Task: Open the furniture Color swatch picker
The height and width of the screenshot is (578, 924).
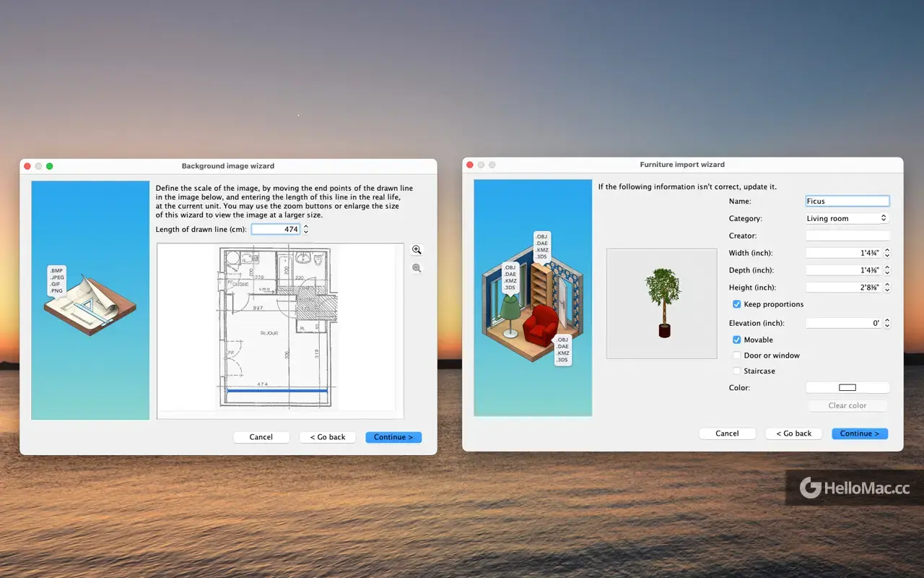Action: tap(847, 388)
